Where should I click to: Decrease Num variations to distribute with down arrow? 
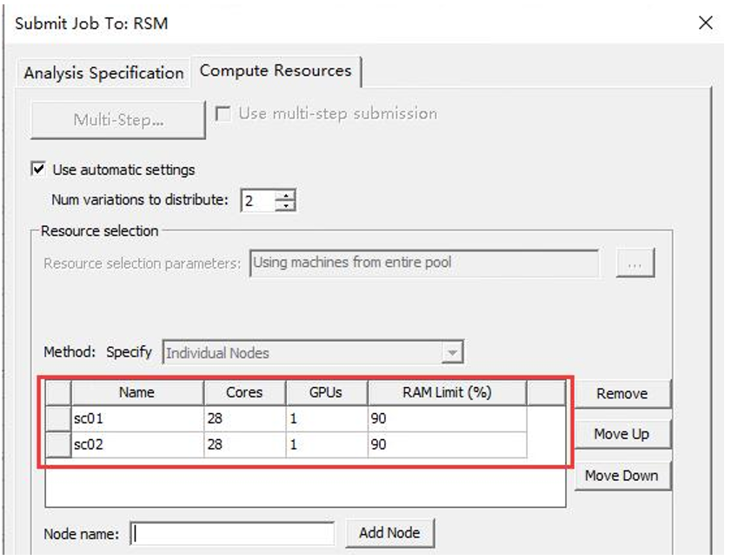click(286, 206)
